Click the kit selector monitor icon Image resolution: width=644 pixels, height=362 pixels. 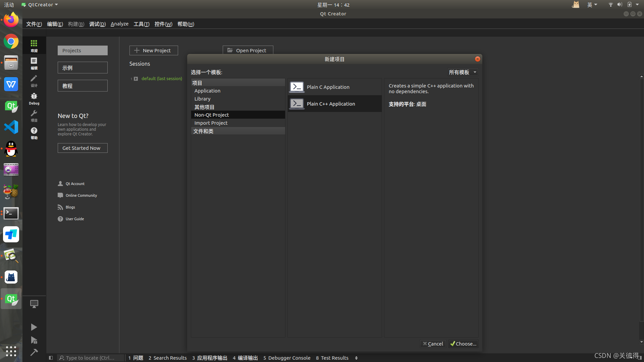[x=34, y=304]
